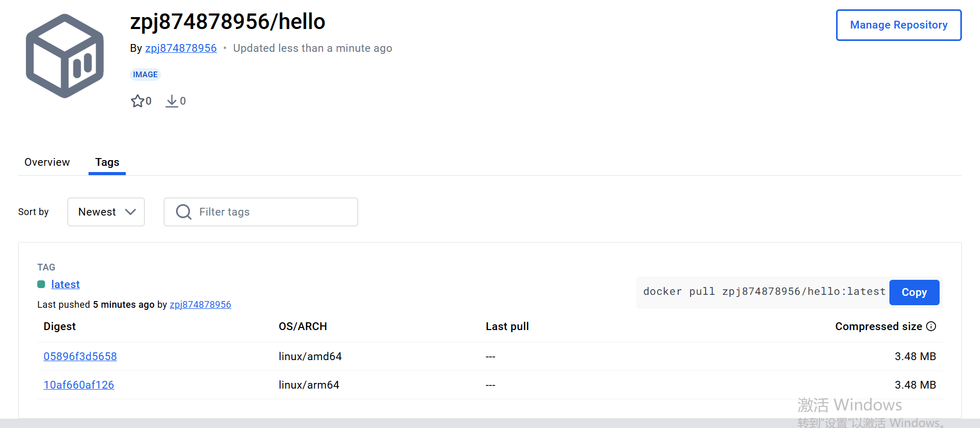This screenshot has height=428, width=980.
Task: Click the Manage Repository button
Action: pyautogui.click(x=898, y=25)
